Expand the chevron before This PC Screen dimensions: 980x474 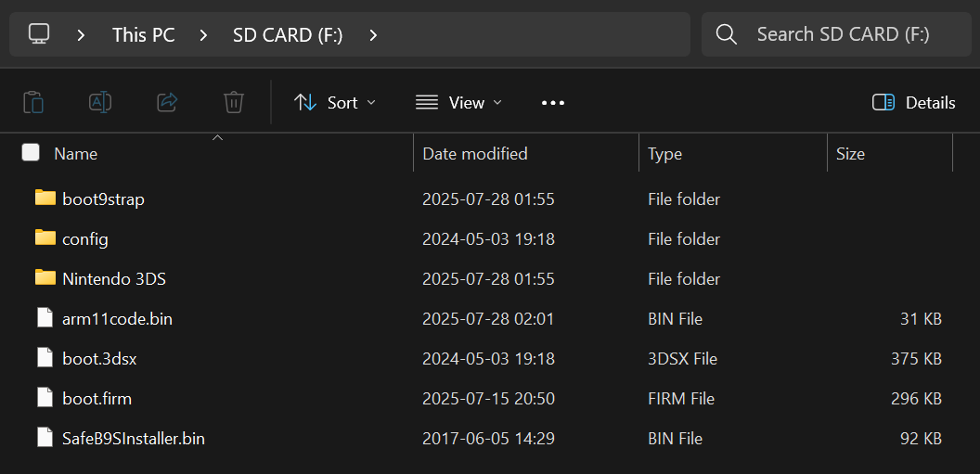[82, 35]
